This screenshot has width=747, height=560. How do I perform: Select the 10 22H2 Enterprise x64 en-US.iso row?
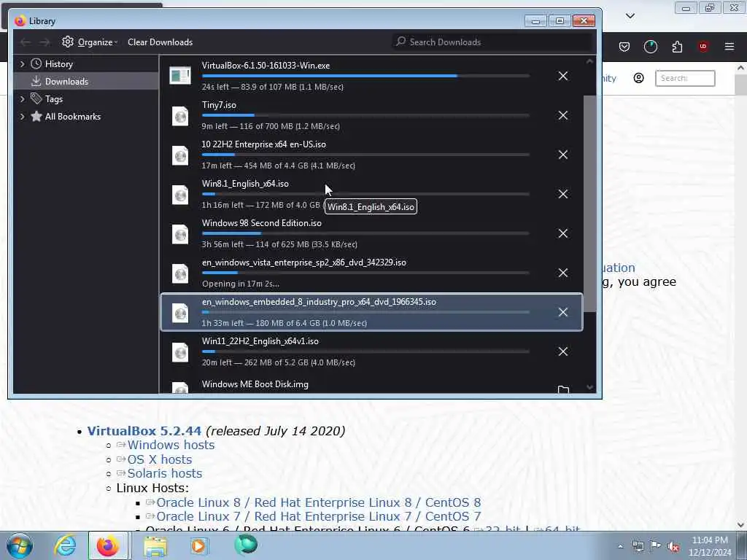371,155
